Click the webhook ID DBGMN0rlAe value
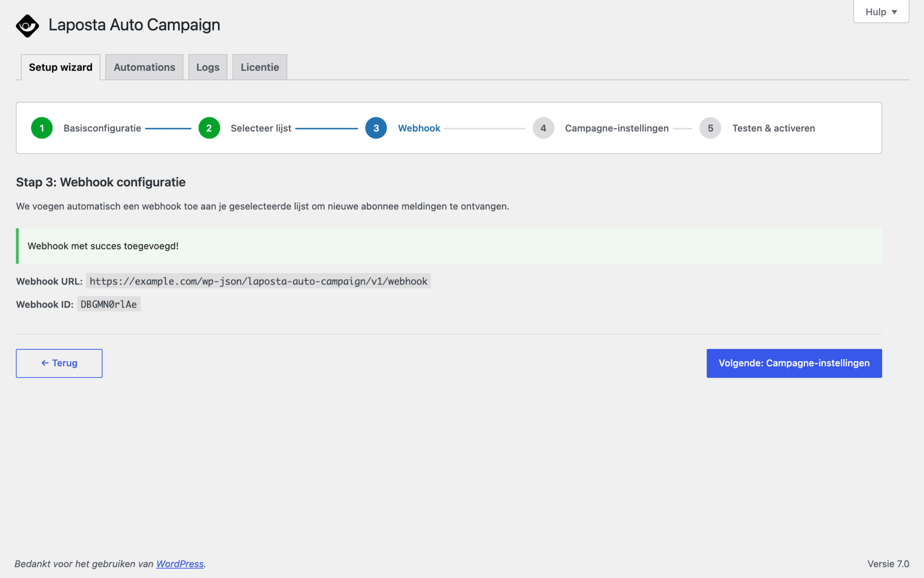Image resolution: width=924 pixels, height=578 pixels. coord(109,304)
